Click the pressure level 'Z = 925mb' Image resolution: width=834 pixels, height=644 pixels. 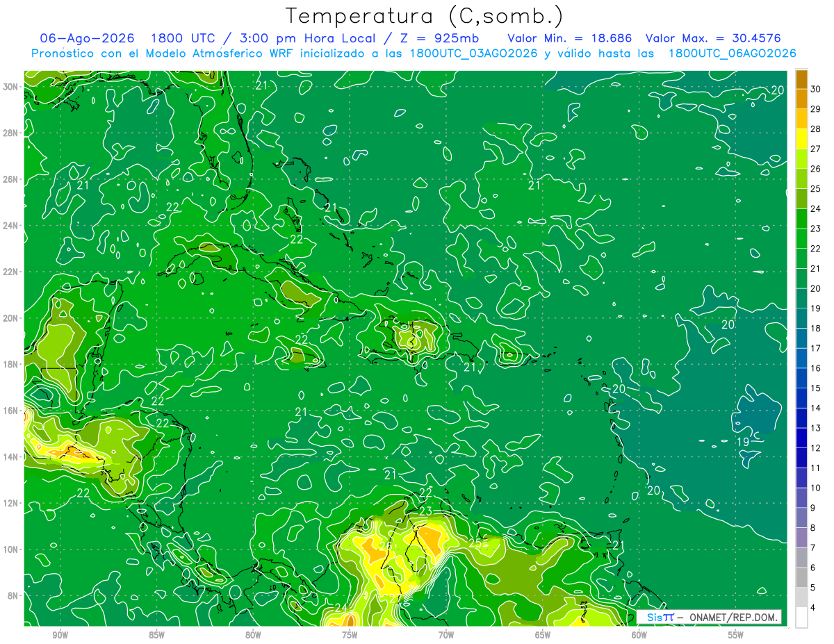coord(440,38)
